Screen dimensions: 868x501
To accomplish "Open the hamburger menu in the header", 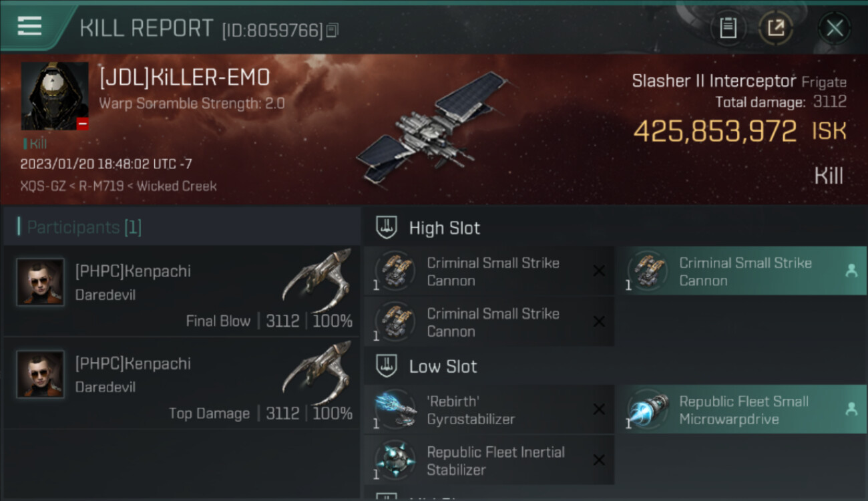I will [29, 26].
